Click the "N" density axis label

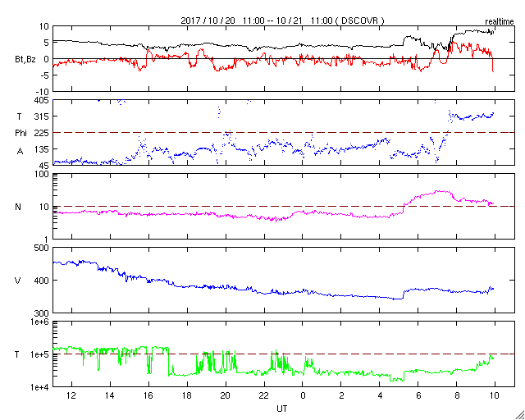tap(18, 207)
